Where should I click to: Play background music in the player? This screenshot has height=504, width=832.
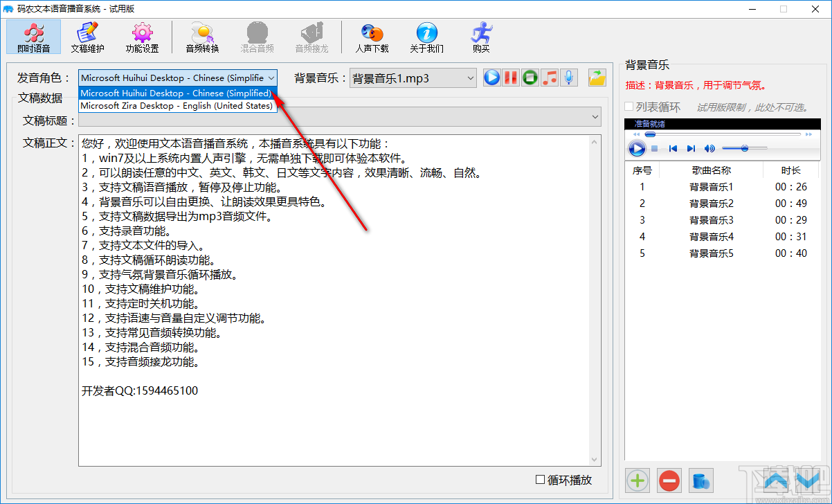(637, 148)
